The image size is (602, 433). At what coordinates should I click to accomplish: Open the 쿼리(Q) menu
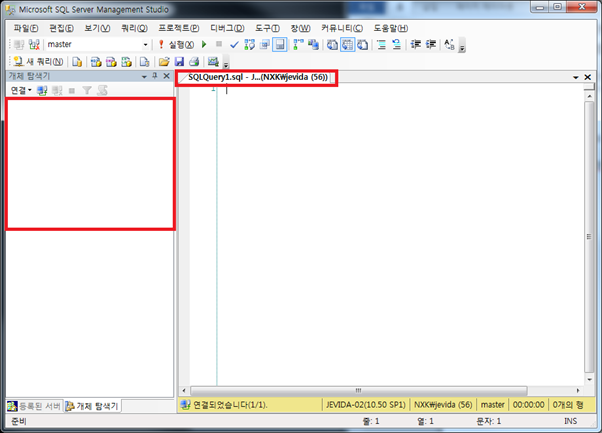(134, 28)
